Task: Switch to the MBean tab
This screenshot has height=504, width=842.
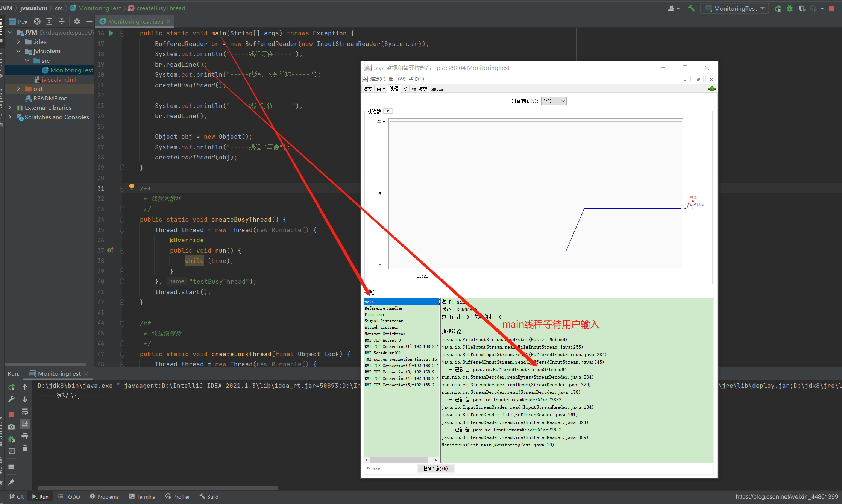Action: pyautogui.click(x=437, y=89)
